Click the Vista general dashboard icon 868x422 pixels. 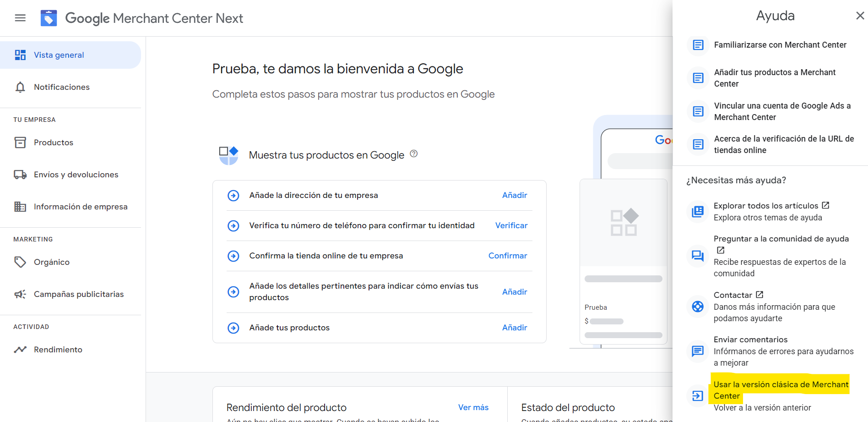20,55
